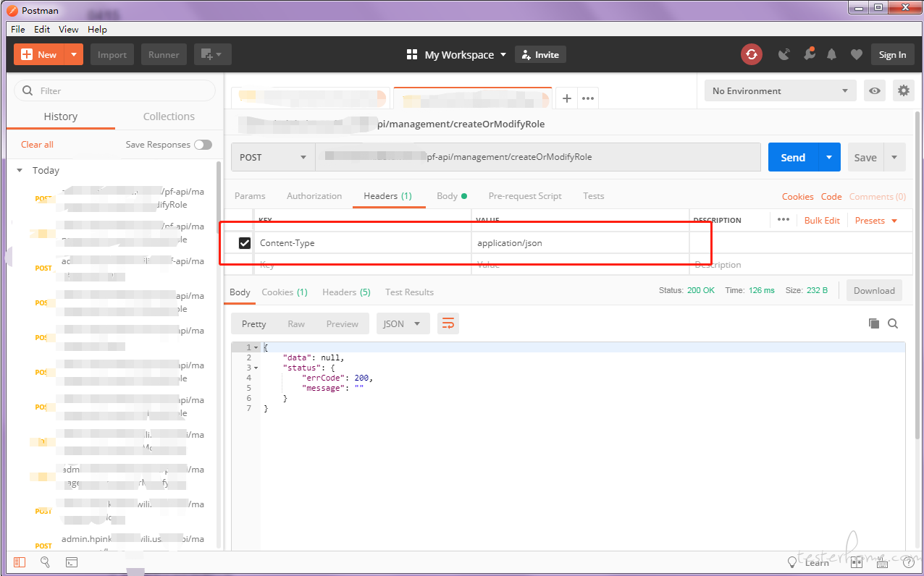Click the sync status icon

(x=751, y=54)
